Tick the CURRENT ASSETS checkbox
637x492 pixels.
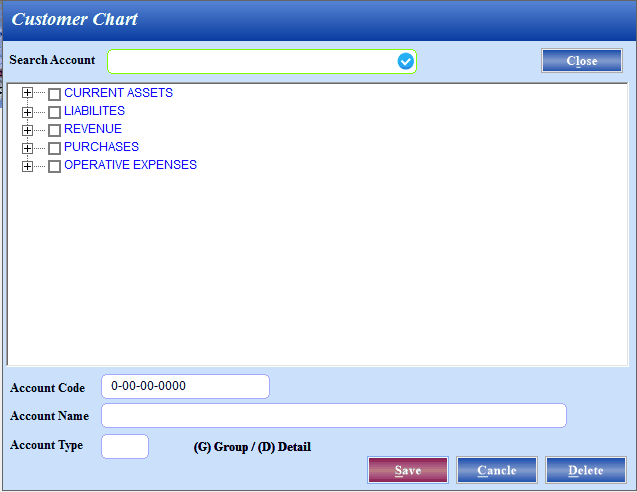point(54,94)
